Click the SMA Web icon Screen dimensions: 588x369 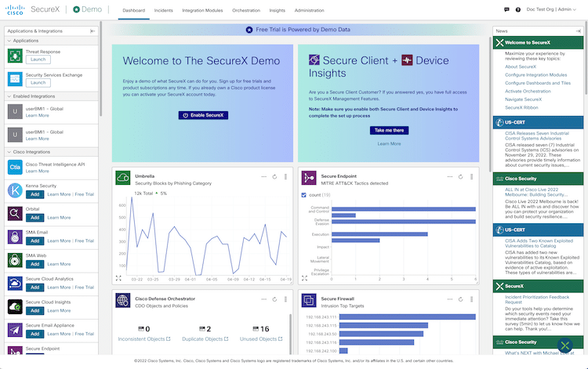(15, 260)
